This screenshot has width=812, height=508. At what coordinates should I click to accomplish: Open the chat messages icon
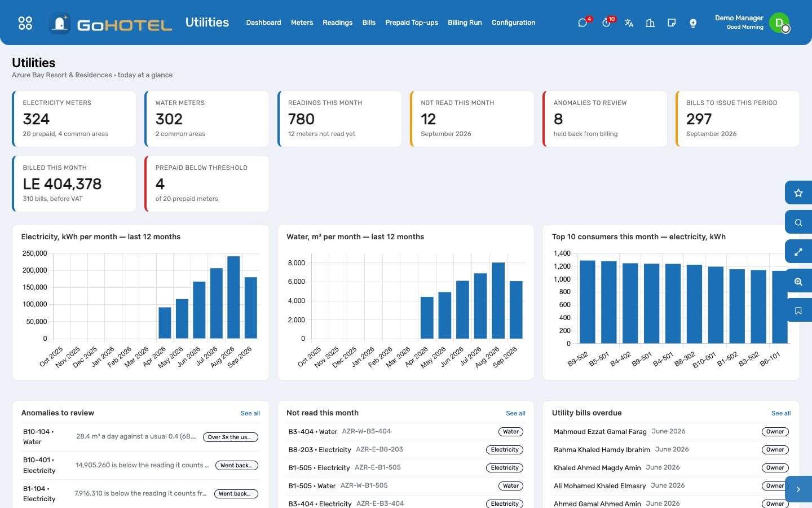tap(583, 23)
